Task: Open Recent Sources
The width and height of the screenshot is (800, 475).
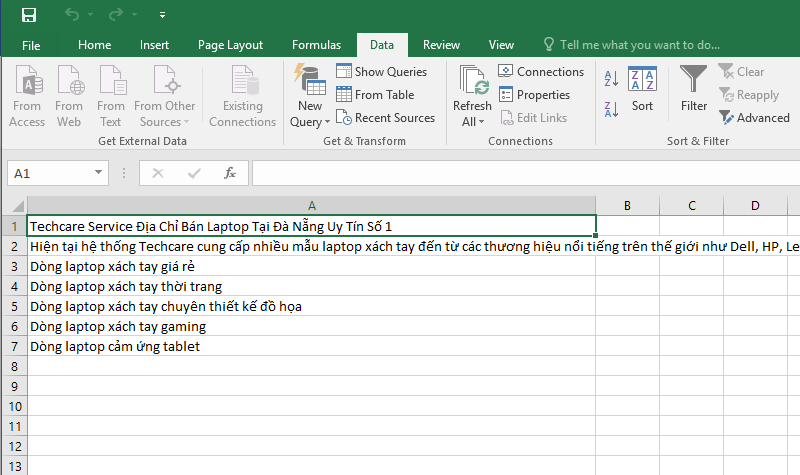Action: point(385,118)
